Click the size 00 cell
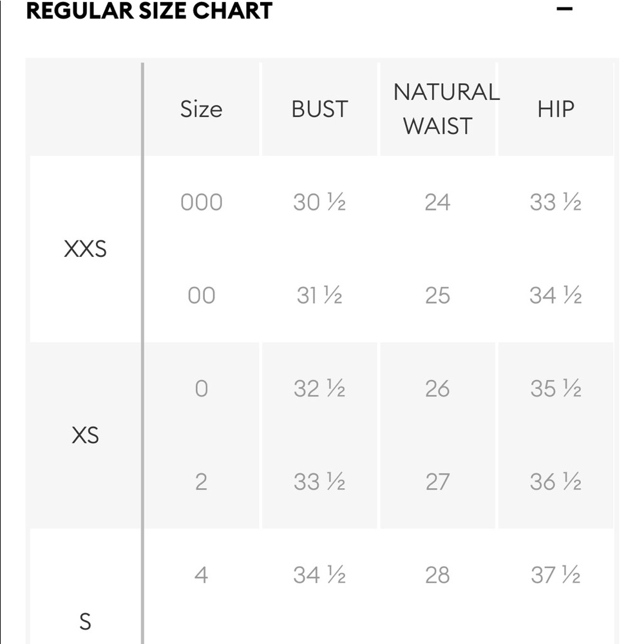 pyautogui.click(x=201, y=296)
